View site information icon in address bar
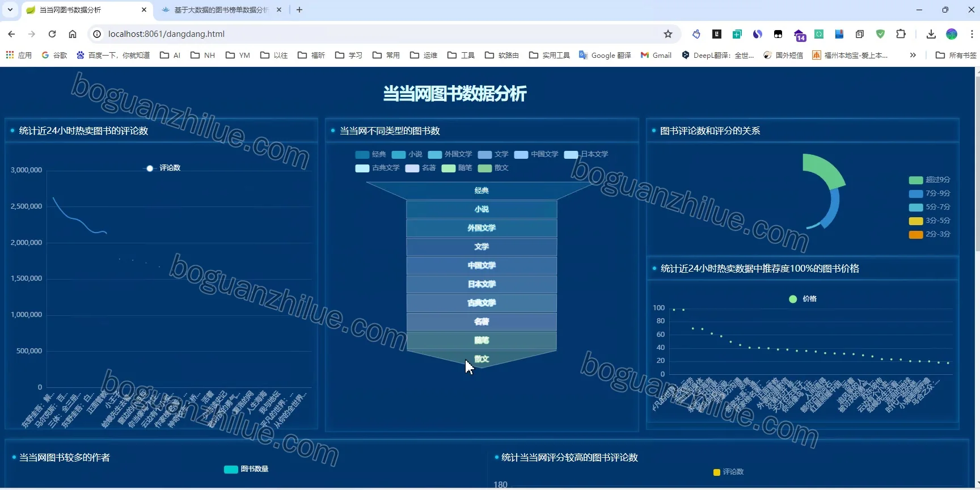The height and width of the screenshot is (490, 980). [97, 34]
